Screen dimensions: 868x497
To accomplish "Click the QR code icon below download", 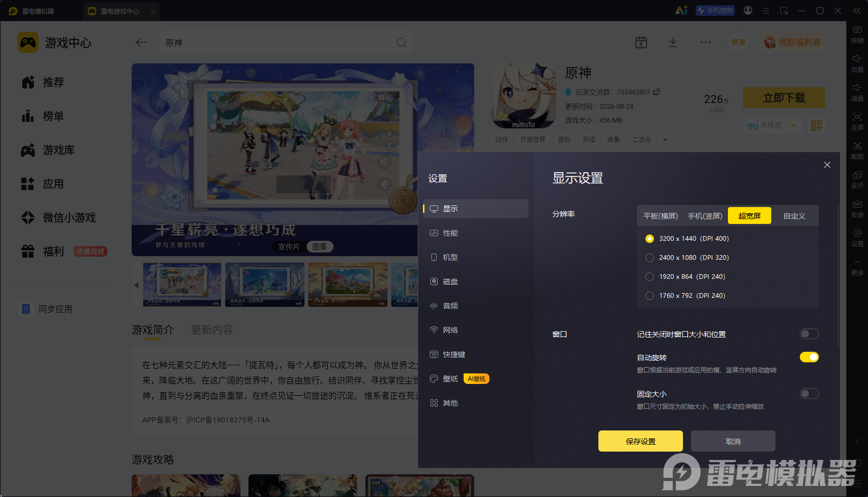I will click(x=816, y=125).
